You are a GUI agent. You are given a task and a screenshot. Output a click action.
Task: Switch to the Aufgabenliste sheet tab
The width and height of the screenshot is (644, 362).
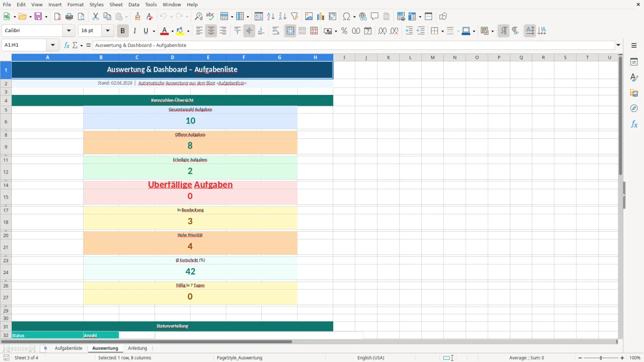click(69, 348)
